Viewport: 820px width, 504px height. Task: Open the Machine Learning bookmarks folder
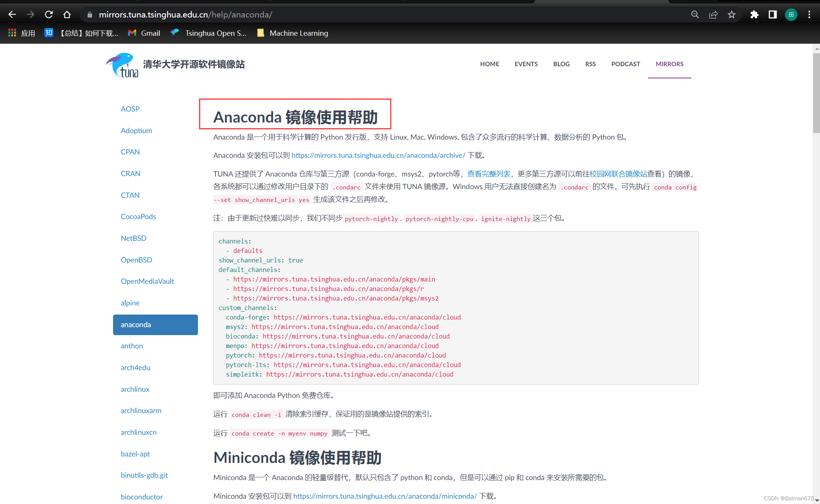pos(292,33)
